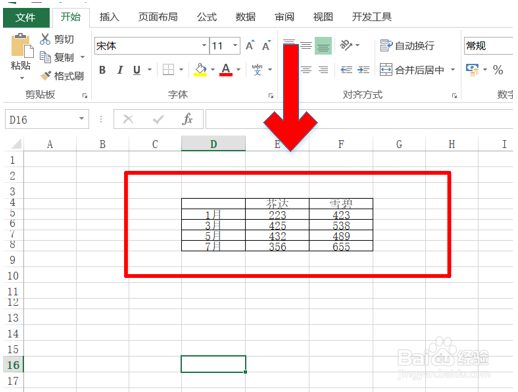
Task: Click the Paste clipboard icon
Action: tap(22, 45)
